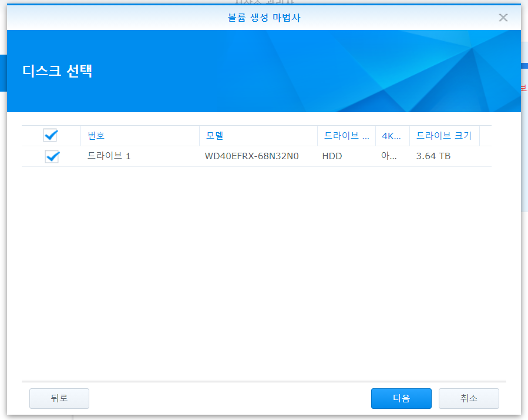Sort by the 드라이브 크기 column header
Image resolution: width=528 pixels, height=420 pixels.
click(445, 136)
